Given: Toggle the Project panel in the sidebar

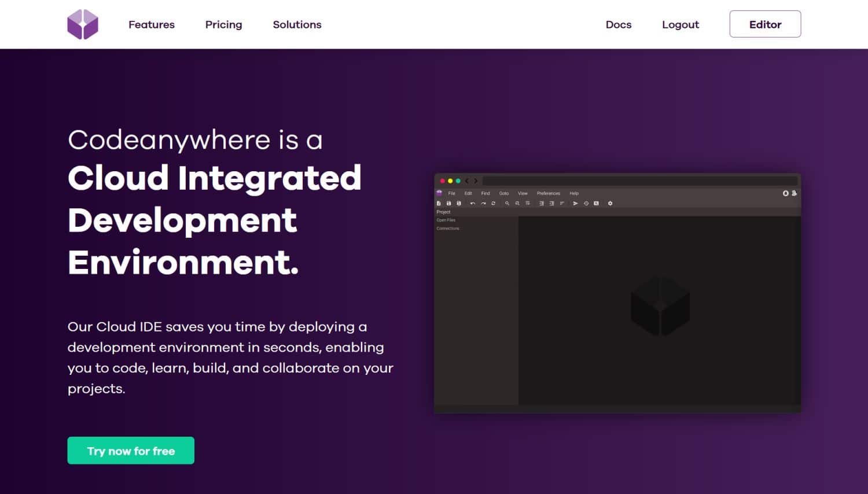Looking at the screenshot, I should point(443,212).
